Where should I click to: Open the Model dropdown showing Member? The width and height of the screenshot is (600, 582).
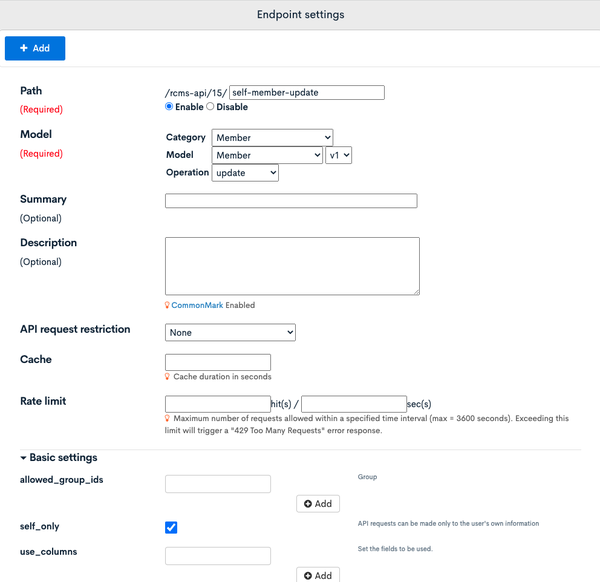click(x=267, y=155)
